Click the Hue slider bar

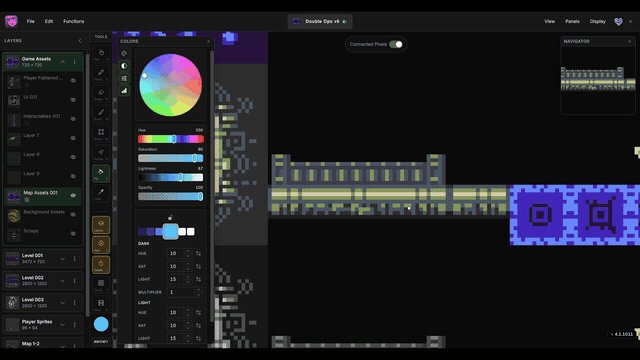tap(171, 139)
